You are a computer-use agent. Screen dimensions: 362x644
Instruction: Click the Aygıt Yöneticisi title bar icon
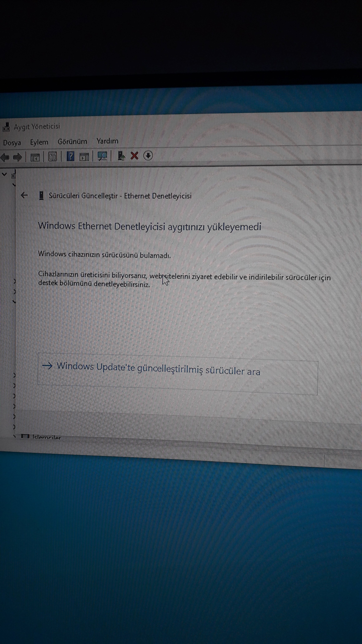pyautogui.click(x=6, y=127)
